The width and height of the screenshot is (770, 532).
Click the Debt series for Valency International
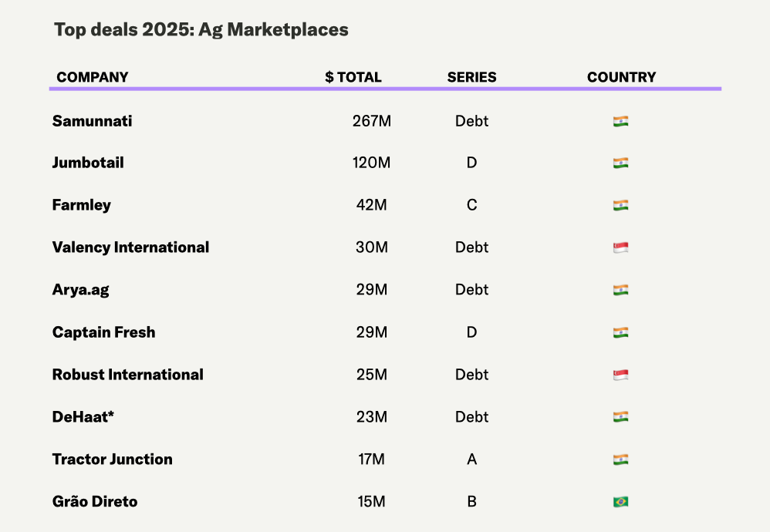tap(471, 247)
